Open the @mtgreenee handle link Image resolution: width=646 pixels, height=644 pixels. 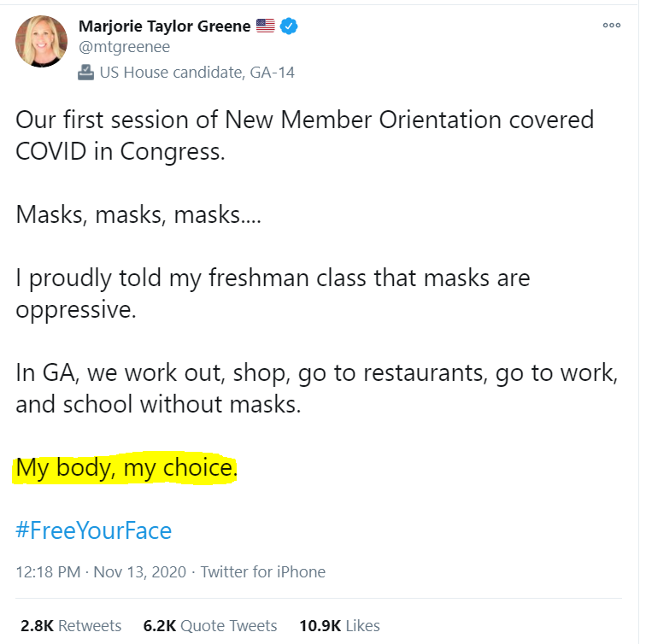click(124, 47)
